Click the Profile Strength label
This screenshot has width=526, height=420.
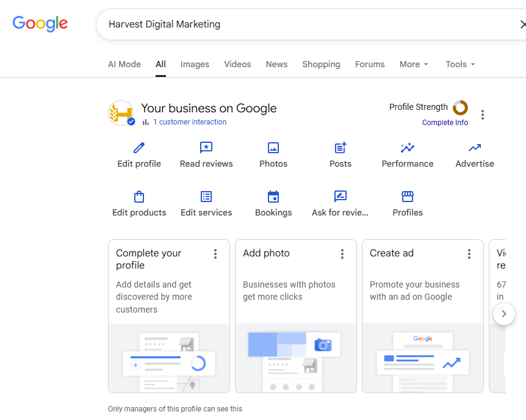(419, 107)
